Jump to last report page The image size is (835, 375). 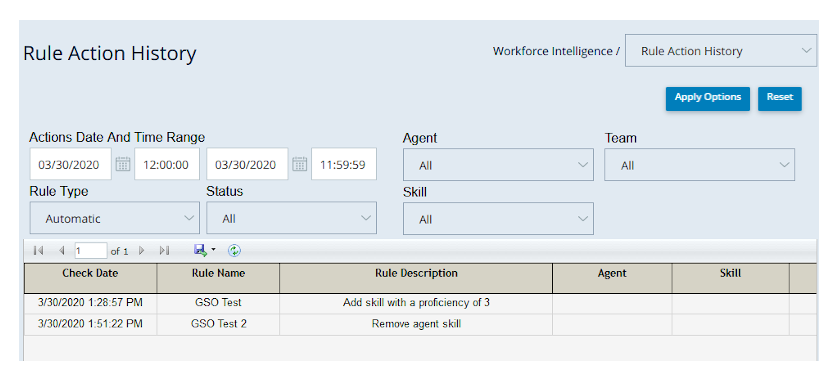pyautogui.click(x=164, y=250)
